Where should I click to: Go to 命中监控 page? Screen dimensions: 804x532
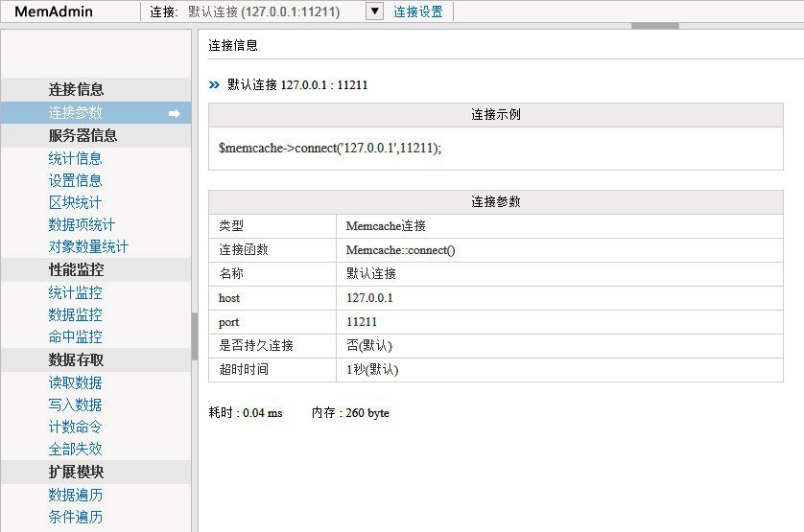click(76, 337)
